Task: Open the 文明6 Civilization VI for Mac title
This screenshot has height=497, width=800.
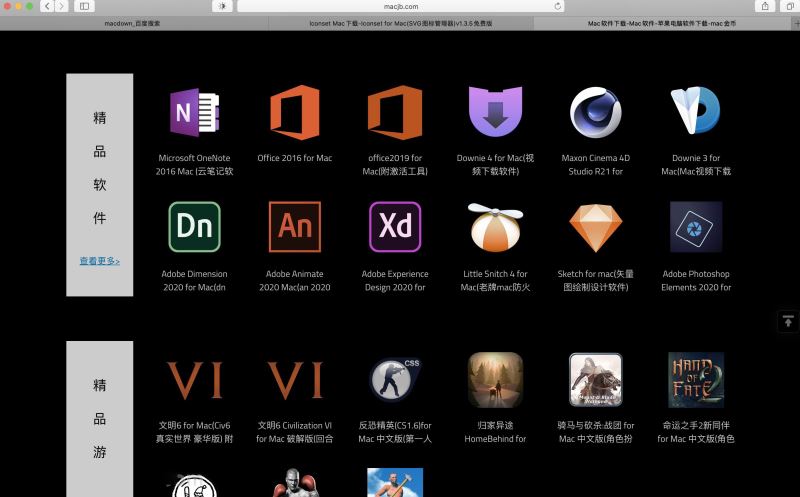Action: pos(295,432)
